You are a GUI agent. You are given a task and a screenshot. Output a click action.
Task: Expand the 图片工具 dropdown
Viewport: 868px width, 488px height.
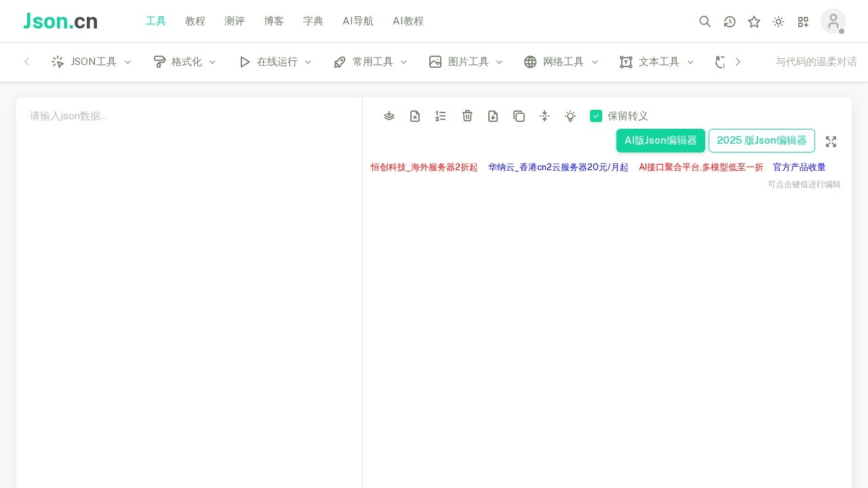(x=467, y=62)
